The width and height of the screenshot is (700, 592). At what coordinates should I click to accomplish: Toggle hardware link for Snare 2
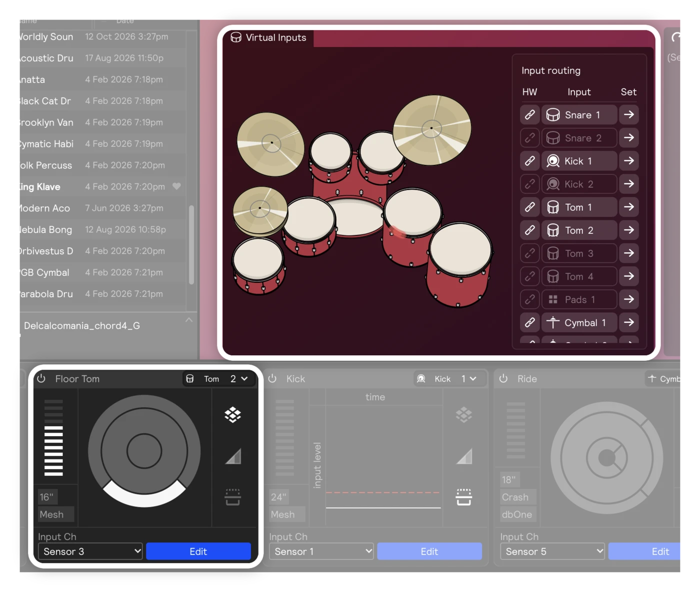(x=529, y=138)
